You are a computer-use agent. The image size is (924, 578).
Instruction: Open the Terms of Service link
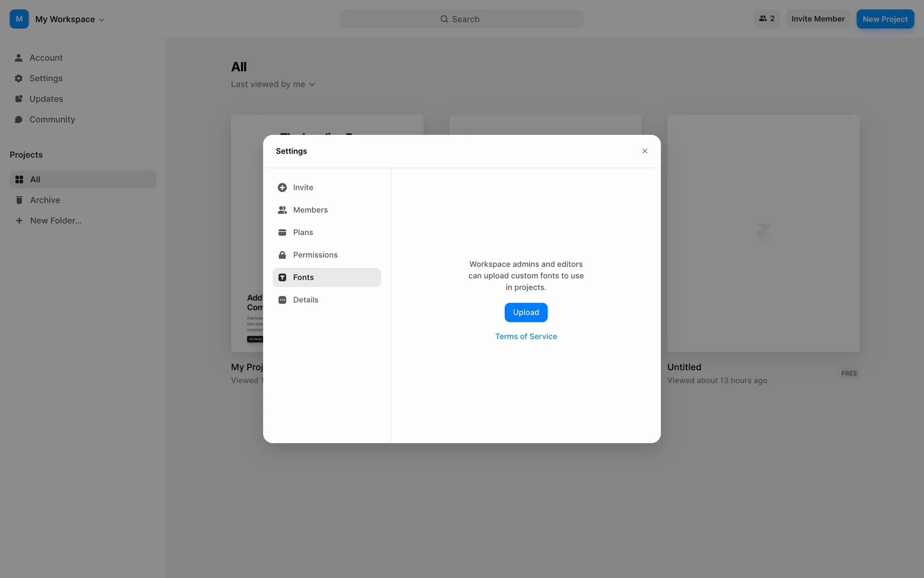(x=526, y=336)
